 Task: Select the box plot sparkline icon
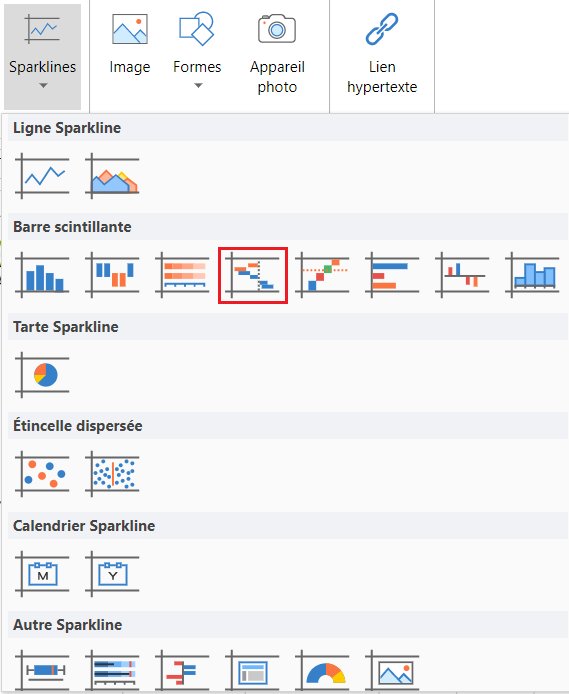[x=42, y=671]
